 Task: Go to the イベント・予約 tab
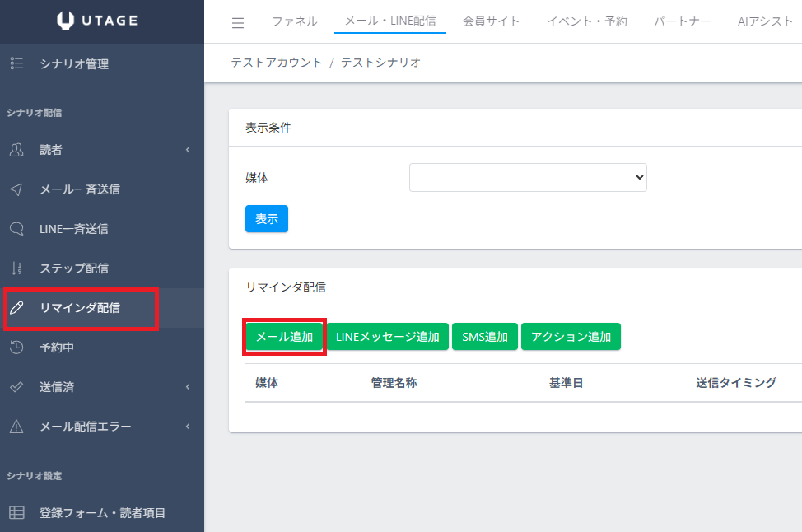[x=587, y=21]
